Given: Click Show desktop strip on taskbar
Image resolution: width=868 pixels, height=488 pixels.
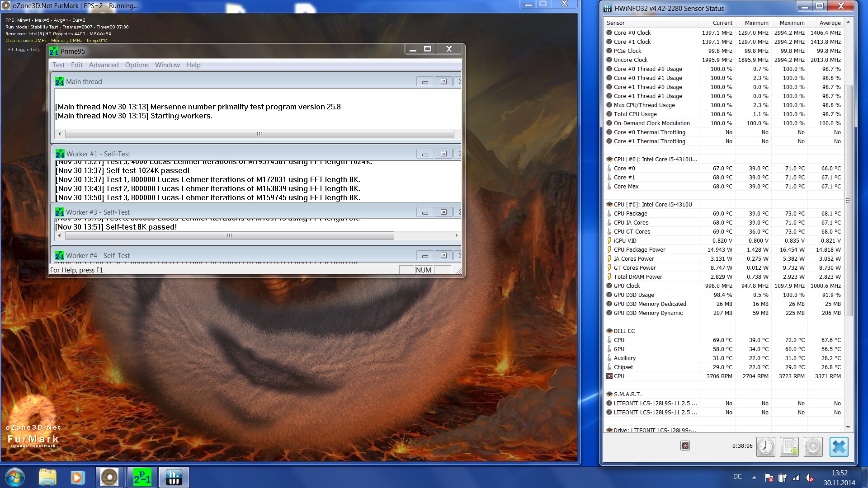Looking at the screenshot, I should 864,477.
